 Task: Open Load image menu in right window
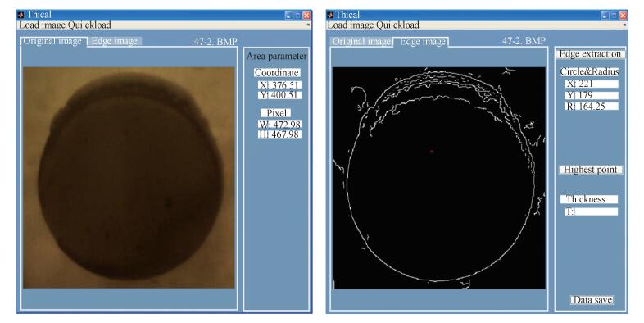[x=351, y=25]
